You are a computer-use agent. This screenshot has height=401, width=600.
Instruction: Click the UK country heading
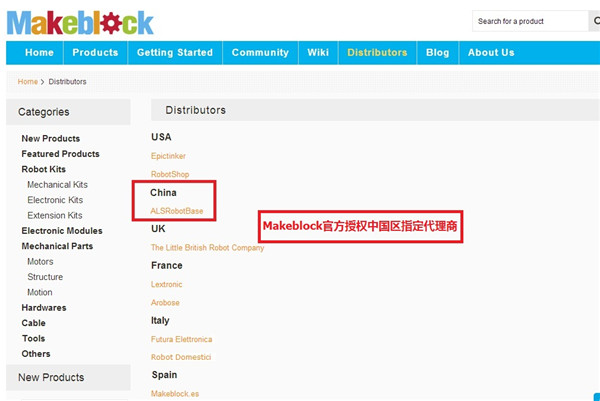[158, 229]
